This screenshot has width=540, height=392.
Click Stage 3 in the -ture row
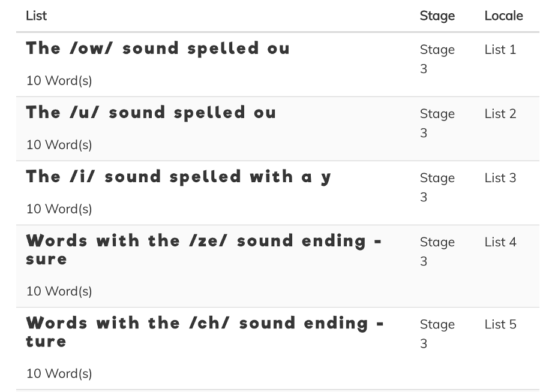(437, 334)
